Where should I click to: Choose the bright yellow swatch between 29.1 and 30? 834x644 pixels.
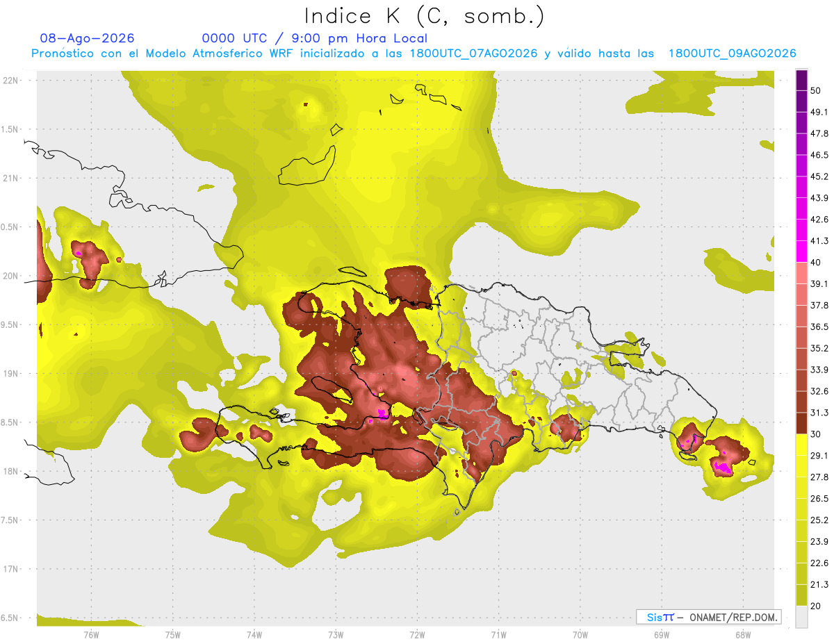point(801,445)
